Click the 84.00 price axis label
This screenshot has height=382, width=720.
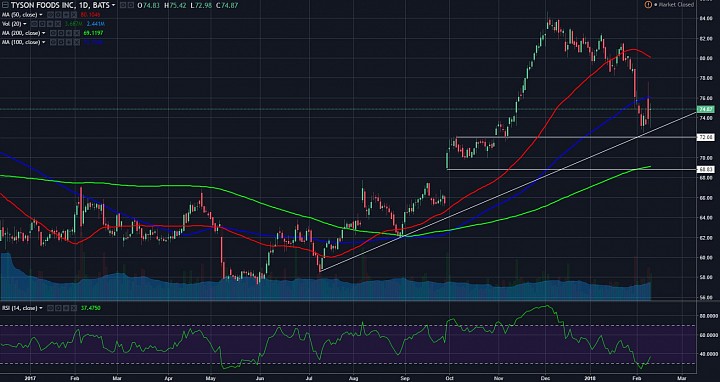pos(705,18)
